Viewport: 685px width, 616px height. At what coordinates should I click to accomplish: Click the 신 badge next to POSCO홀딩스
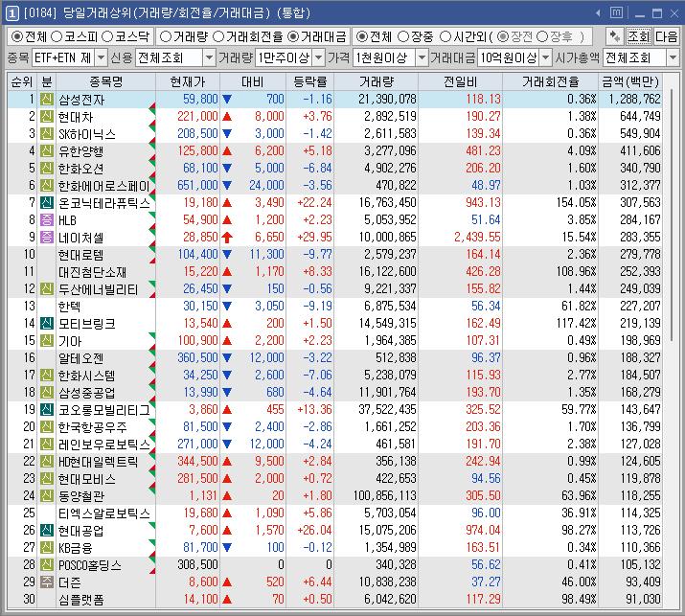tap(46, 565)
